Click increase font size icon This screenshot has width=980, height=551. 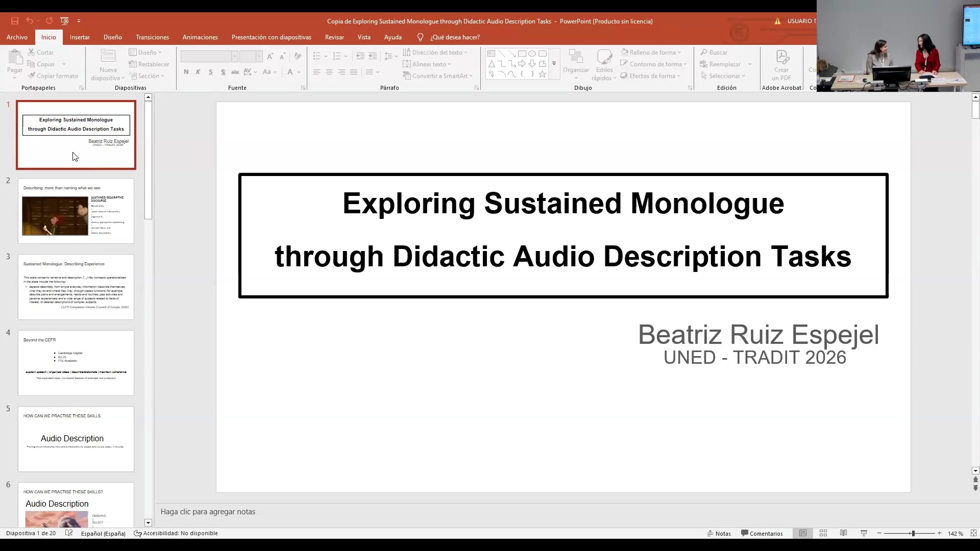[270, 56]
